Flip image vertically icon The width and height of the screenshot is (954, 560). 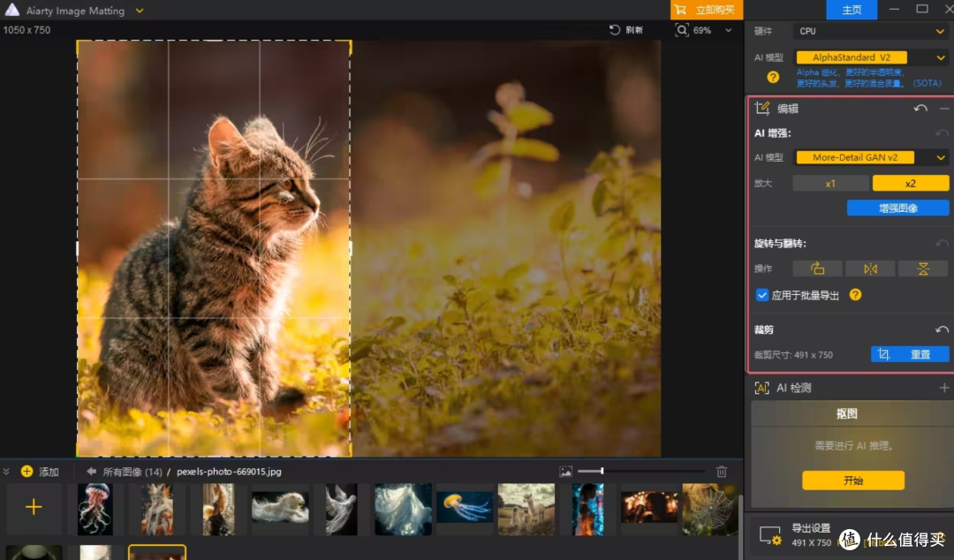tap(923, 269)
